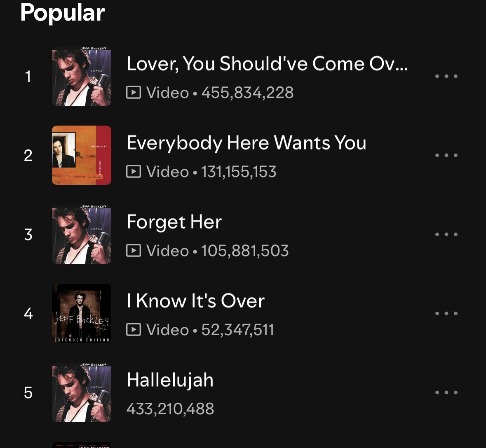Open three-dot menu for Forget Her

[x=446, y=234]
